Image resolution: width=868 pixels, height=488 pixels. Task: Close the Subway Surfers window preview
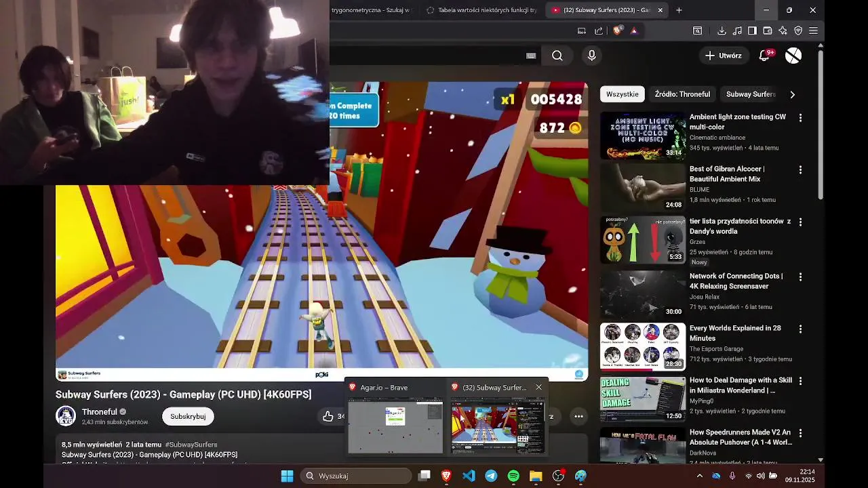coord(538,388)
